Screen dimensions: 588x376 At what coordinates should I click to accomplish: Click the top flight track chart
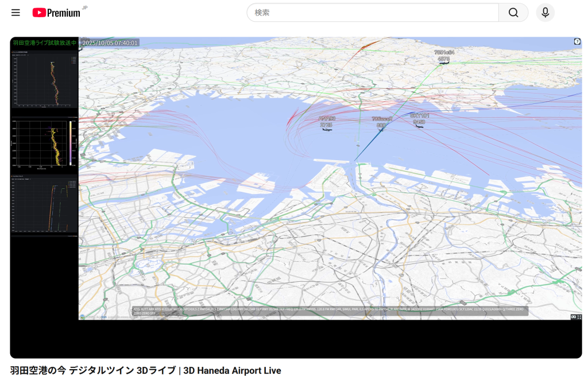(x=44, y=79)
